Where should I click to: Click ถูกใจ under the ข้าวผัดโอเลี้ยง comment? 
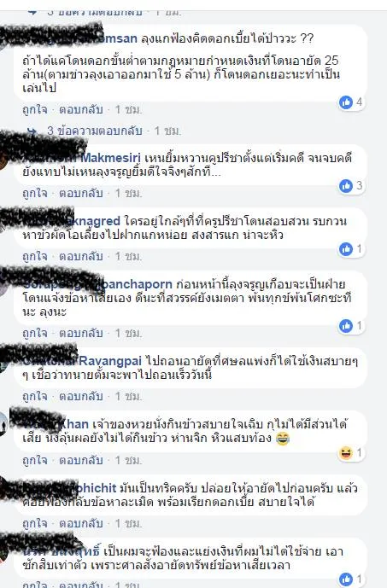click(x=34, y=257)
